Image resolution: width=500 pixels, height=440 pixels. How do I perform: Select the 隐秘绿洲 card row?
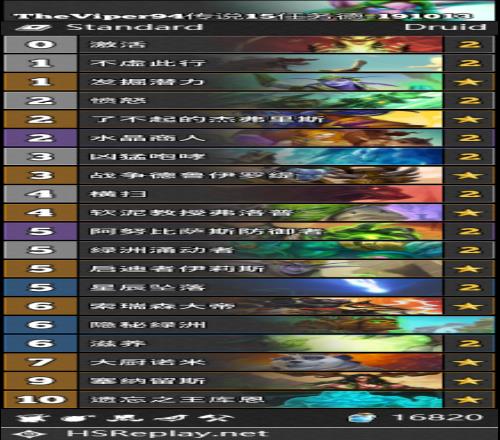coord(249,325)
